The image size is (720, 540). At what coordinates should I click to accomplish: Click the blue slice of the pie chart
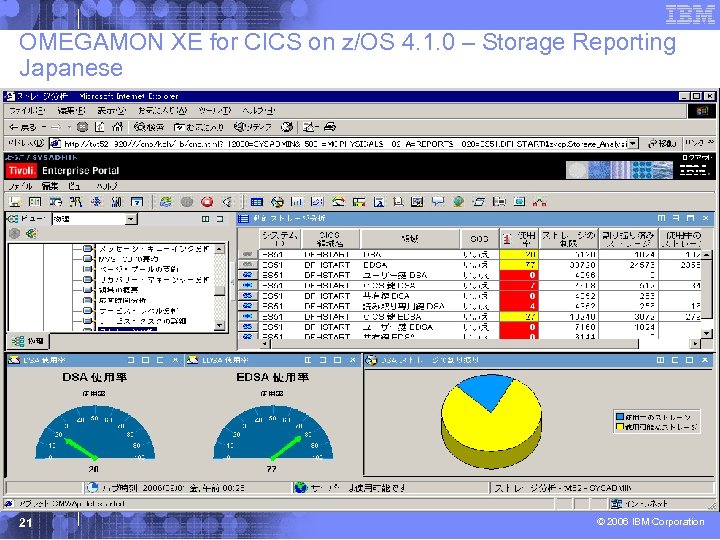coord(488,390)
